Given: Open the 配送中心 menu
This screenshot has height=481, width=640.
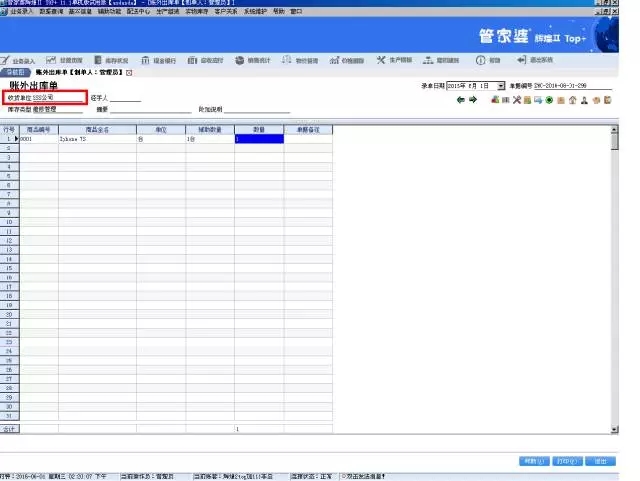Looking at the screenshot, I should tap(138, 11).
